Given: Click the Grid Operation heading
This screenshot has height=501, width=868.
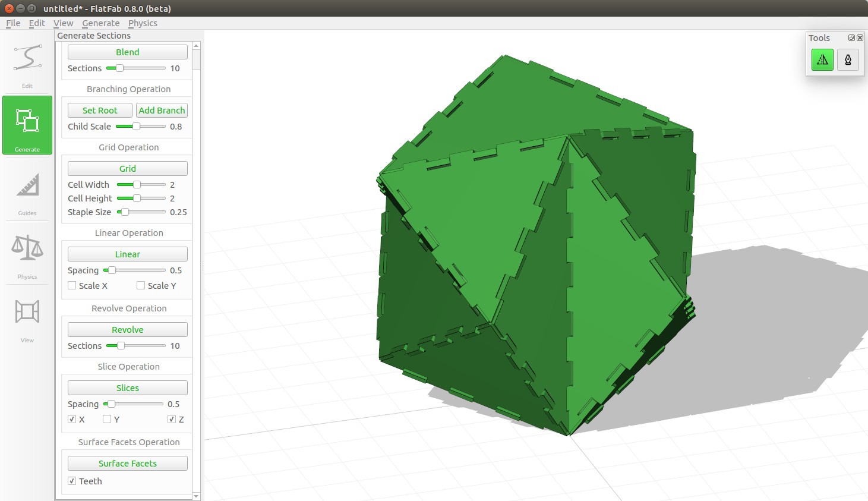Looking at the screenshot, I should (x=129, y=147).
